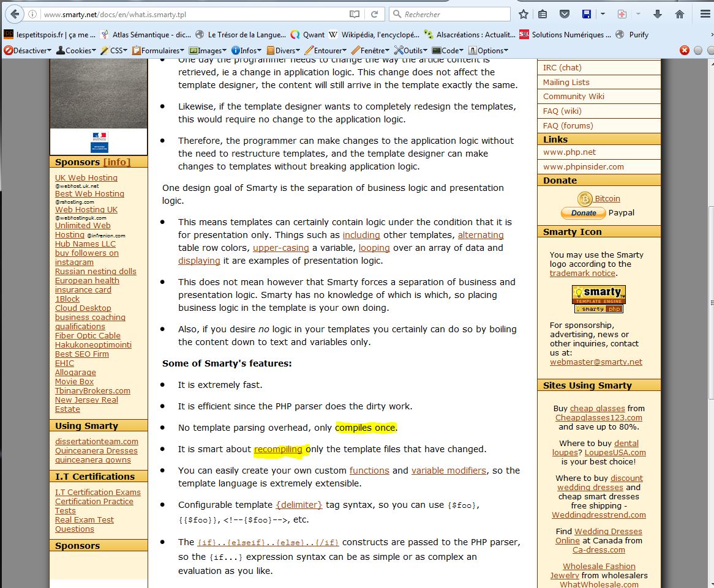Click the browser back arrow button

point(14,14)
